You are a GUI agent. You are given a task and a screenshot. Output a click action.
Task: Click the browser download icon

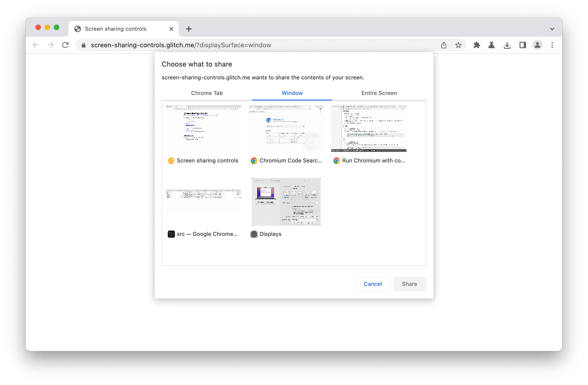coord(507,45)
